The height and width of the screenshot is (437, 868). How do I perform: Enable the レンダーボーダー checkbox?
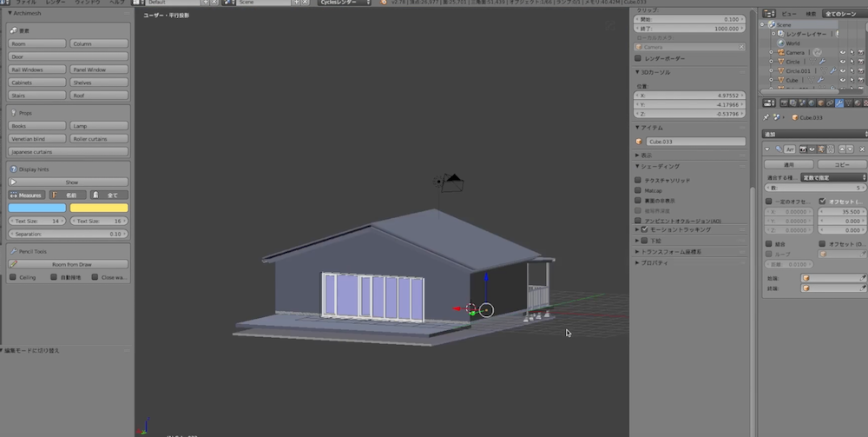[x=639, y=58]
